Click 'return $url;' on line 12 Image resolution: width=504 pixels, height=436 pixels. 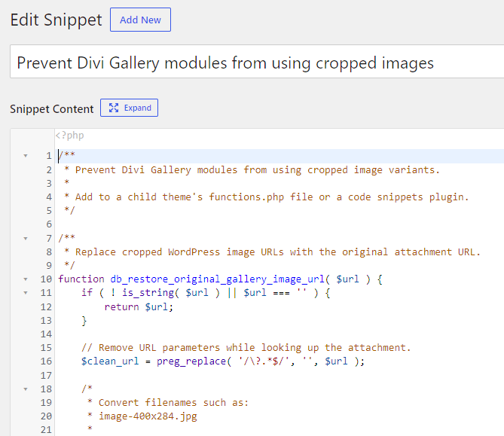click(139, 306)
